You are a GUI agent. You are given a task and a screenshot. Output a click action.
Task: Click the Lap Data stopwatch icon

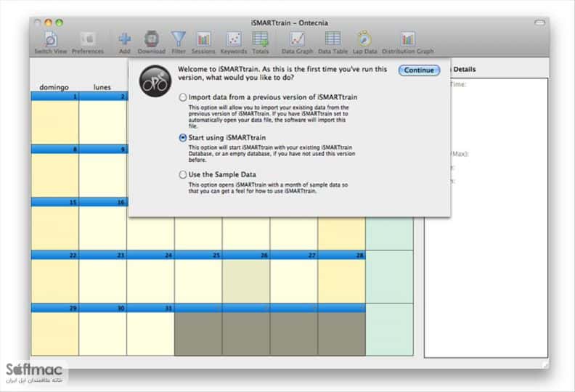(x=364, y=39)
